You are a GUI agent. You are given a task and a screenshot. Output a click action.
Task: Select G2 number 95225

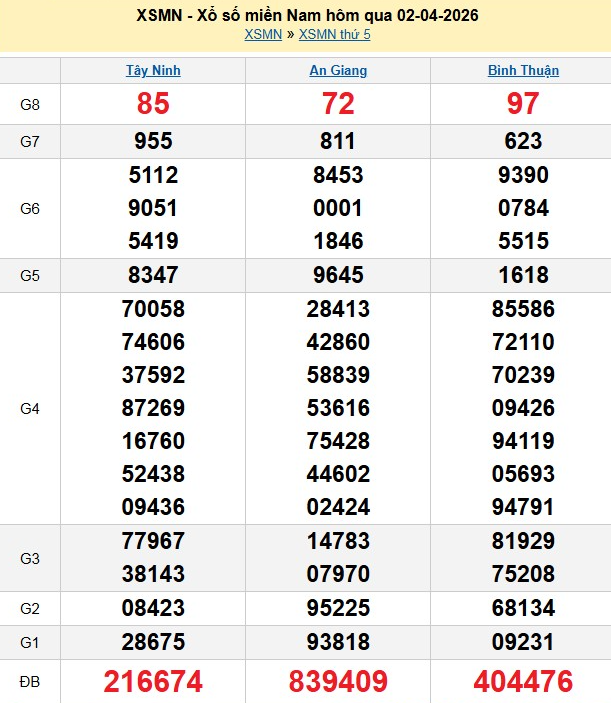[338, 608]
